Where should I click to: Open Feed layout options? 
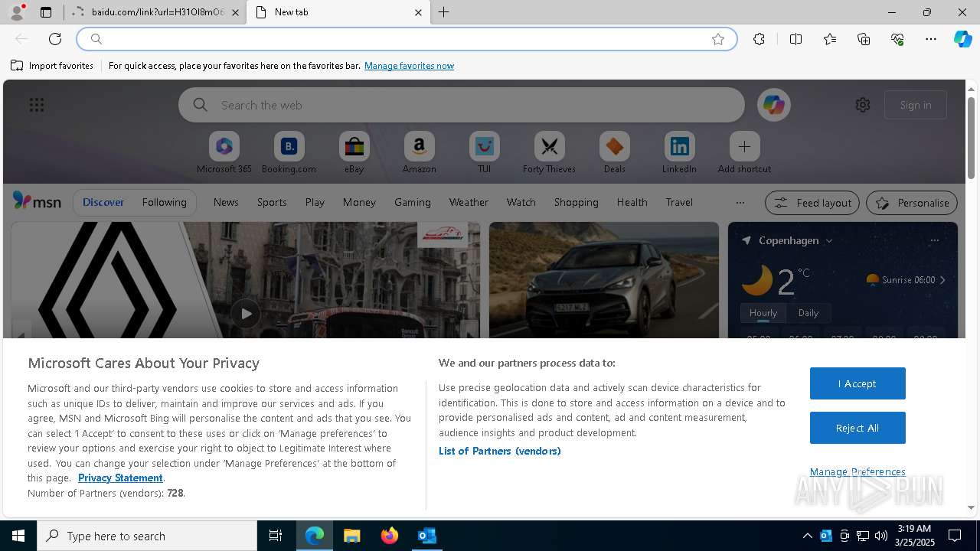[x=812, y=203]
